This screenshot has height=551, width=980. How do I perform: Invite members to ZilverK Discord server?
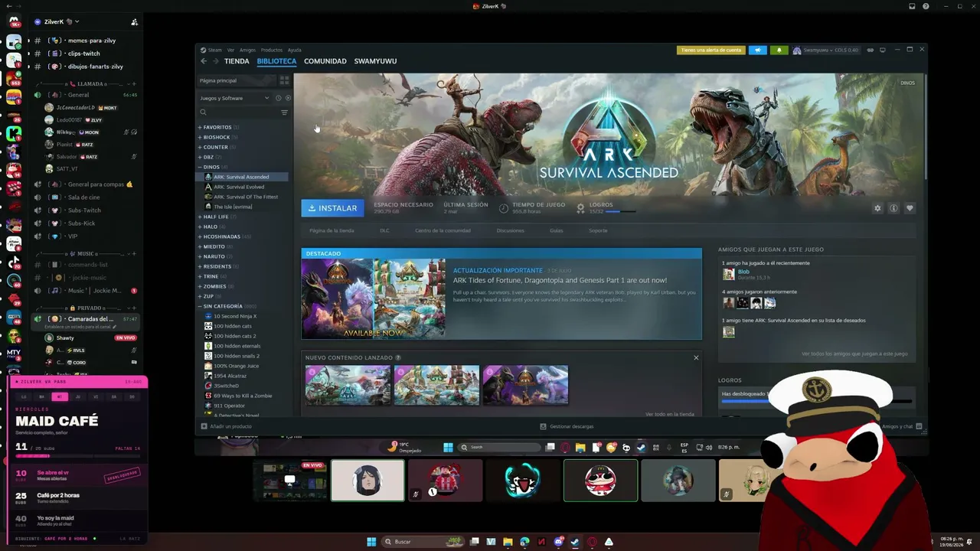click(x=134, y=22)
